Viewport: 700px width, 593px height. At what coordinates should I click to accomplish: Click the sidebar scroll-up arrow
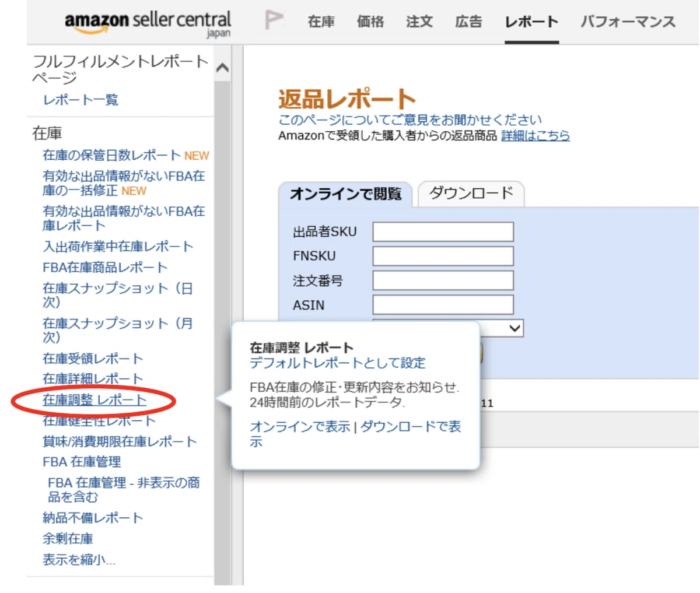click(x=222, y=68)
